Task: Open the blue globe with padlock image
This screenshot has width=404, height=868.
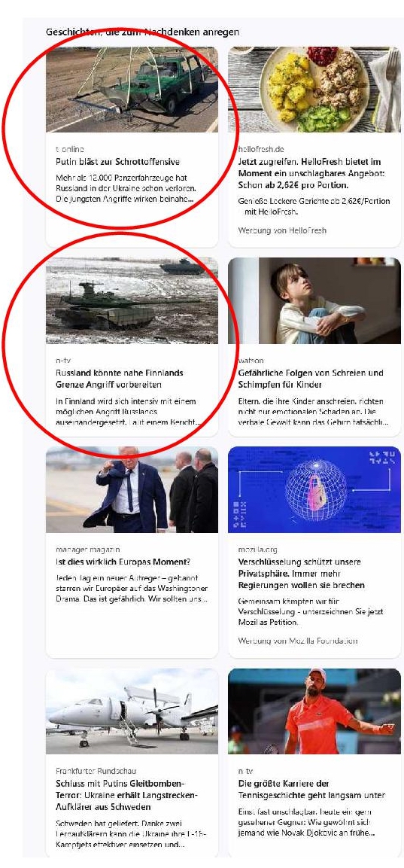Action: pos(314,489)
